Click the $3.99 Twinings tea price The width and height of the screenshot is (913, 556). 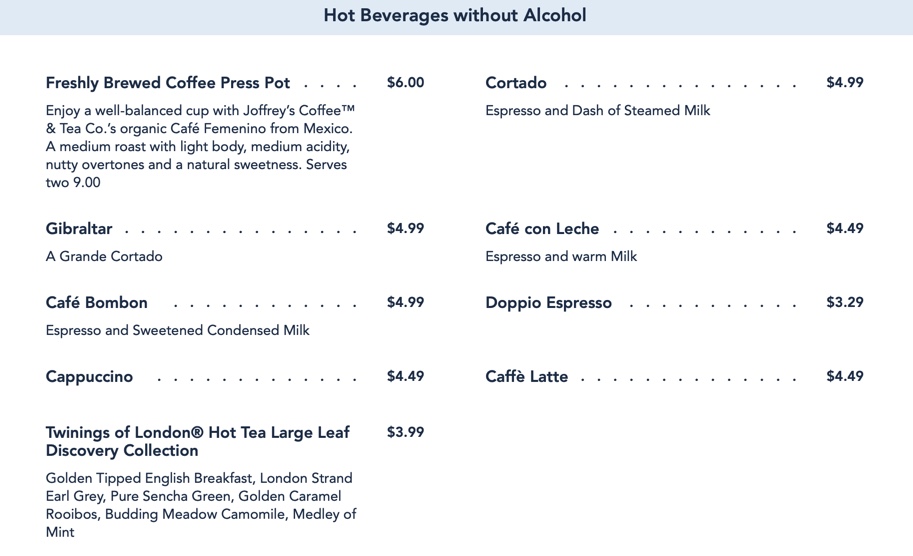405,433
